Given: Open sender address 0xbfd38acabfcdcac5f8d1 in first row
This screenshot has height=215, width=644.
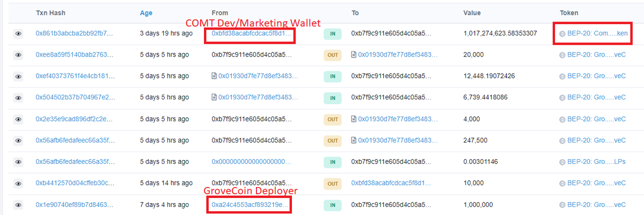Looking at the screenshot, I should point(251,33).
